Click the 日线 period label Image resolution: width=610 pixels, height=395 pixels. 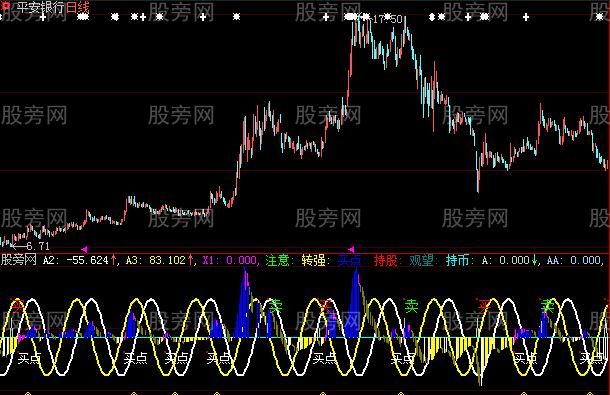click(77, 7)
